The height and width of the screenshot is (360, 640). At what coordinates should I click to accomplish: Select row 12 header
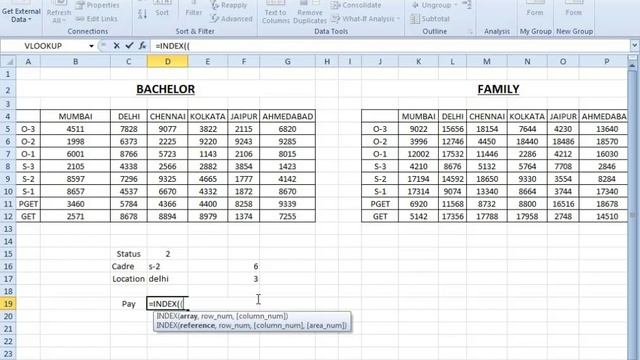(8, 216)
